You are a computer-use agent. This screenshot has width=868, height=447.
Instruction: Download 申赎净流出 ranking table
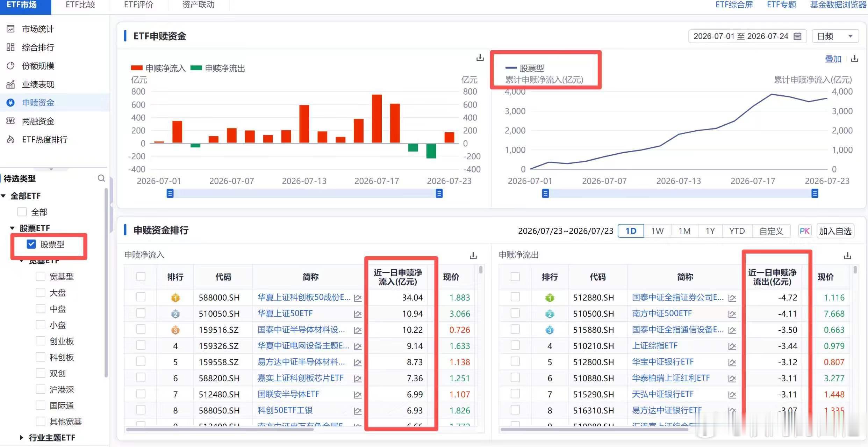point(847,256)
